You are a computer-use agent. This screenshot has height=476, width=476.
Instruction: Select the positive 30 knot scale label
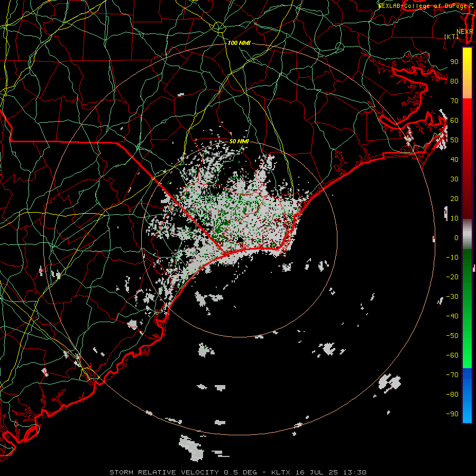[454, 179]
